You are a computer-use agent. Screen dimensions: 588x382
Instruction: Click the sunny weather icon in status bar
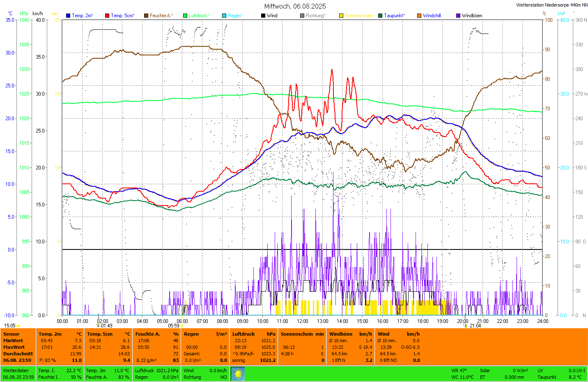(238, 374)
